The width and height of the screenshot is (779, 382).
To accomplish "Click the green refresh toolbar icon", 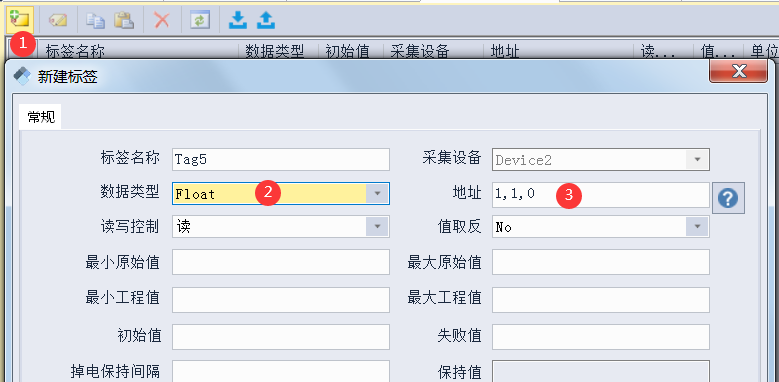I will (x=200, y=20).
